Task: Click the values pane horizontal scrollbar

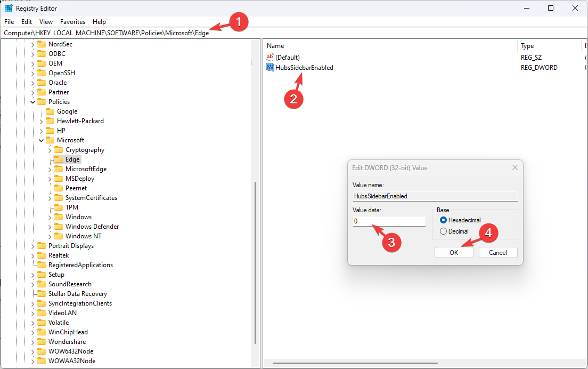Action: click(355, 363)
